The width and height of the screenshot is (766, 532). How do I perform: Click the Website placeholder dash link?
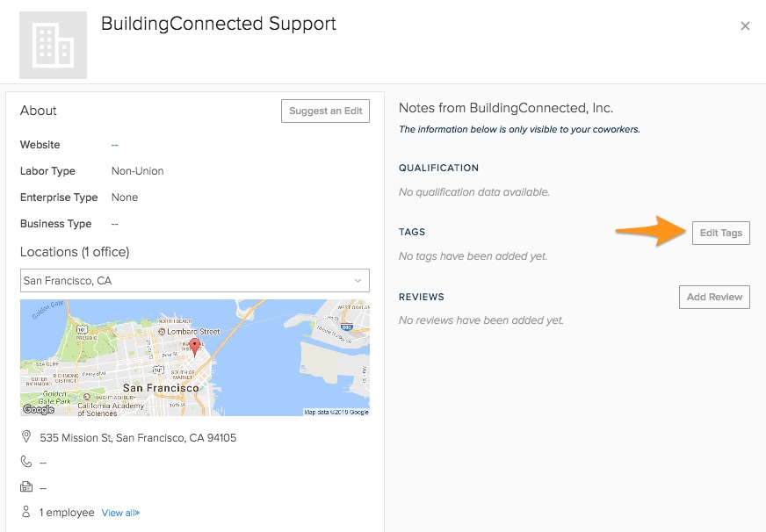click(115, 145)
